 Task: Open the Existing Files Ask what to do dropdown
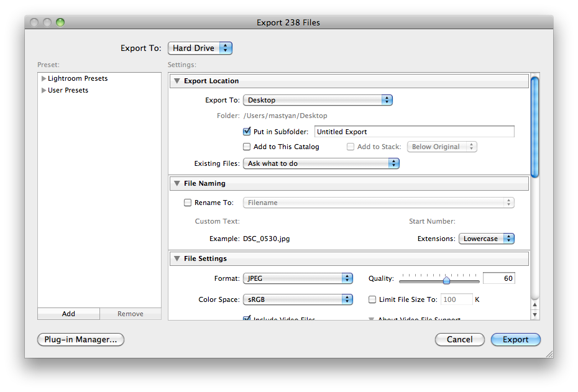321,163
